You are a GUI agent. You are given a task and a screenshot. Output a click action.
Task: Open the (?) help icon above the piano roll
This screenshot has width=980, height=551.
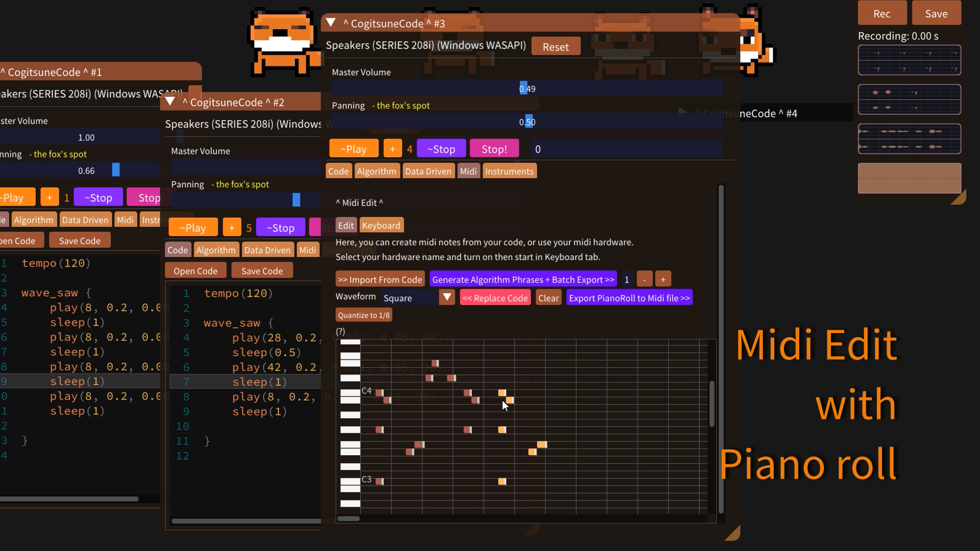pyautogui.click(x=339, y=332)
